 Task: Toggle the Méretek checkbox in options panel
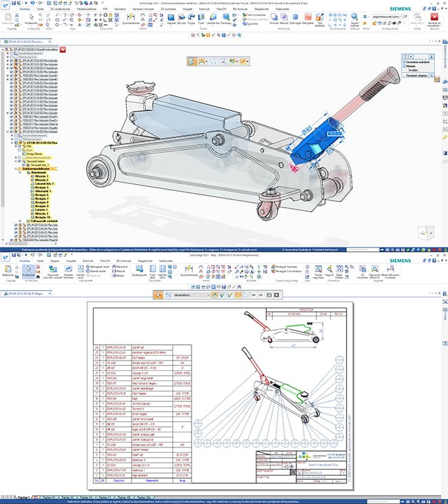click(x=405, y=66)
